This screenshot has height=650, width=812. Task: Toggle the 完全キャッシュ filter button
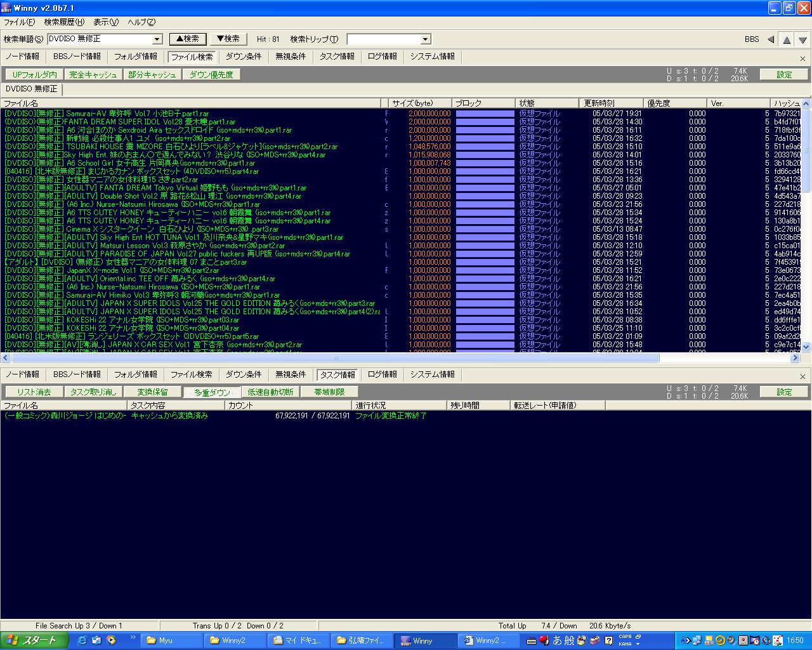point(93,75)
